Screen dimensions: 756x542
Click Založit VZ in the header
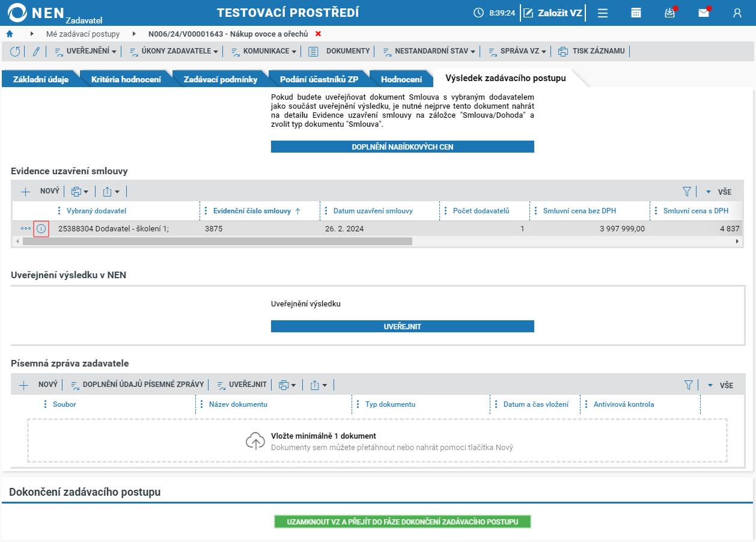553,13
